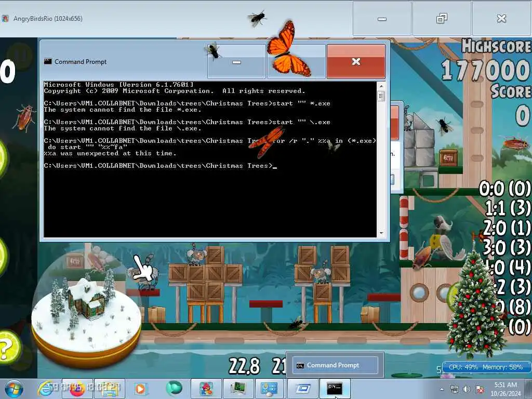Close the Command Prompt window

(356, 62)
